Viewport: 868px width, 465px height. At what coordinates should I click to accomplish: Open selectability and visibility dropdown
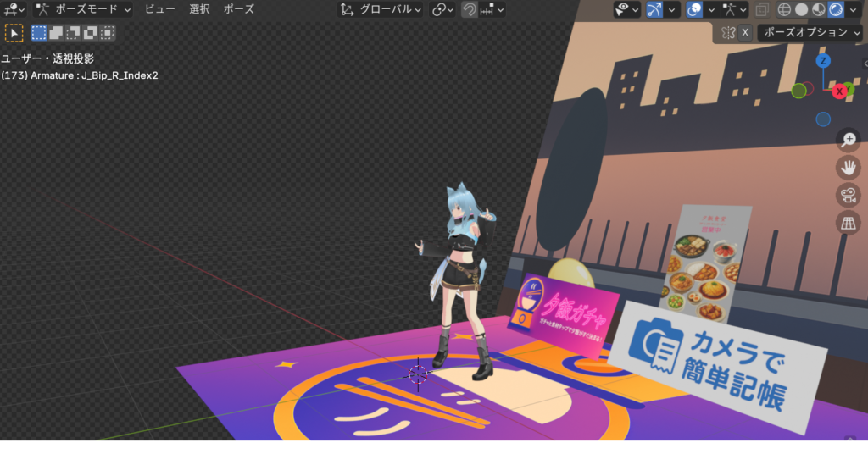[626, 9]
